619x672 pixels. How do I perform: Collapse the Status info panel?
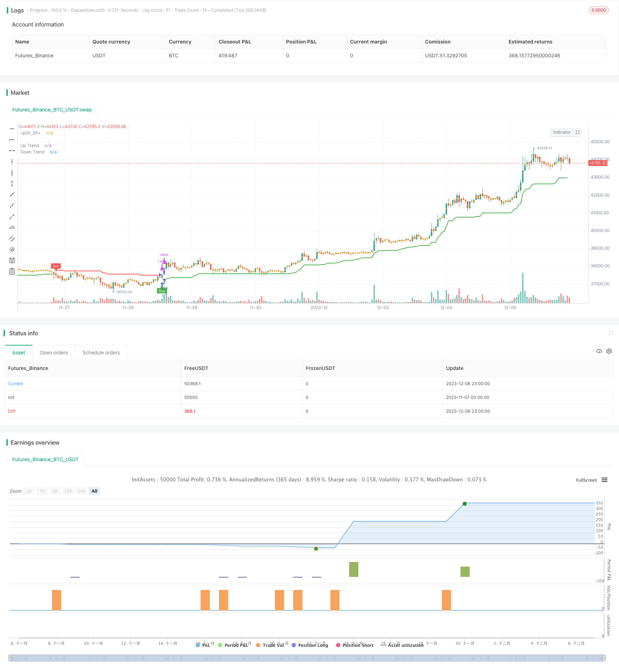pyautogui.click(x=611, y=333)
